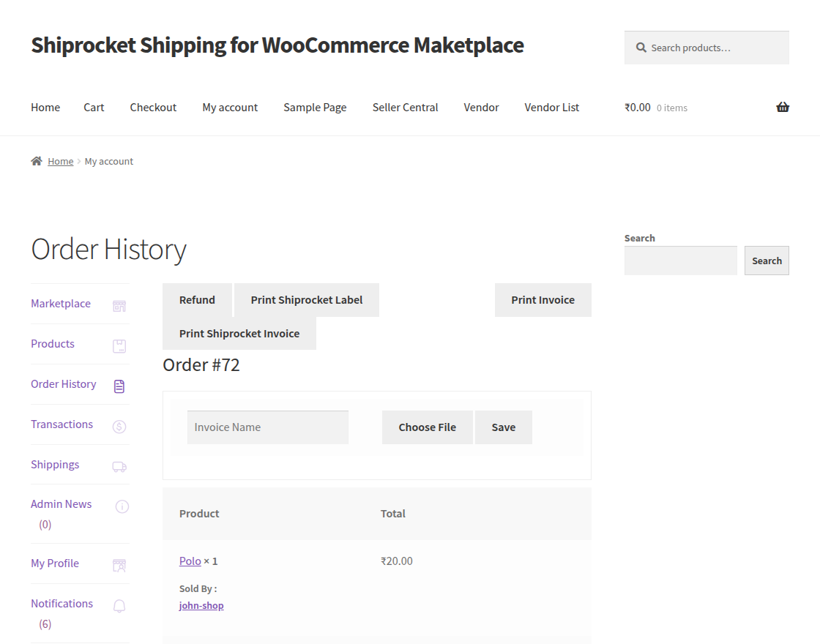Open Products in the account sidebar
Image resolution: width=820 pixels, height=644 pixels.
click(52, 344)
